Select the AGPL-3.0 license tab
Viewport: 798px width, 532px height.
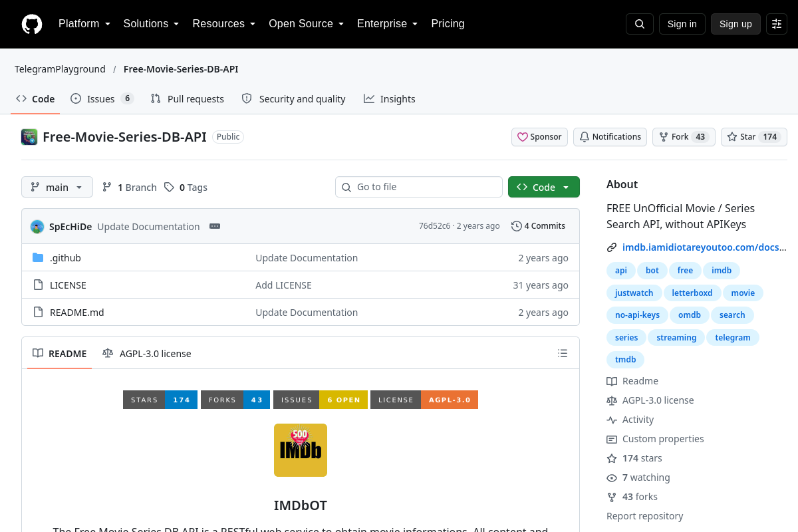(147, 354)
